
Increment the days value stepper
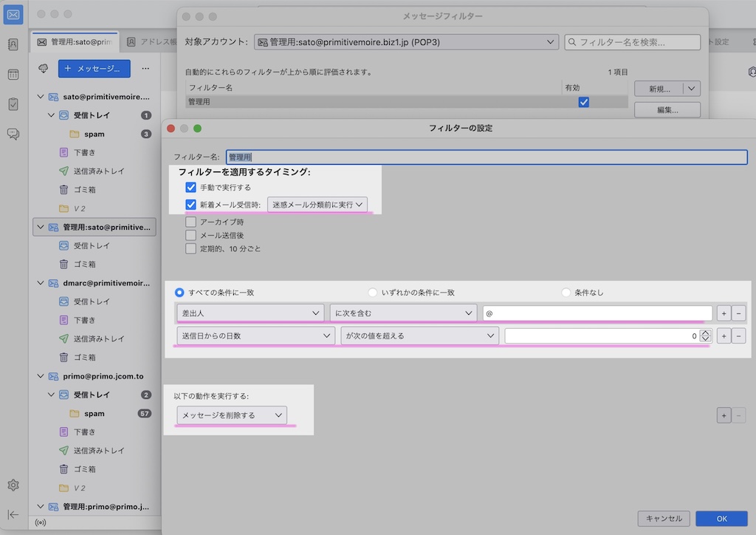(706, 333)
